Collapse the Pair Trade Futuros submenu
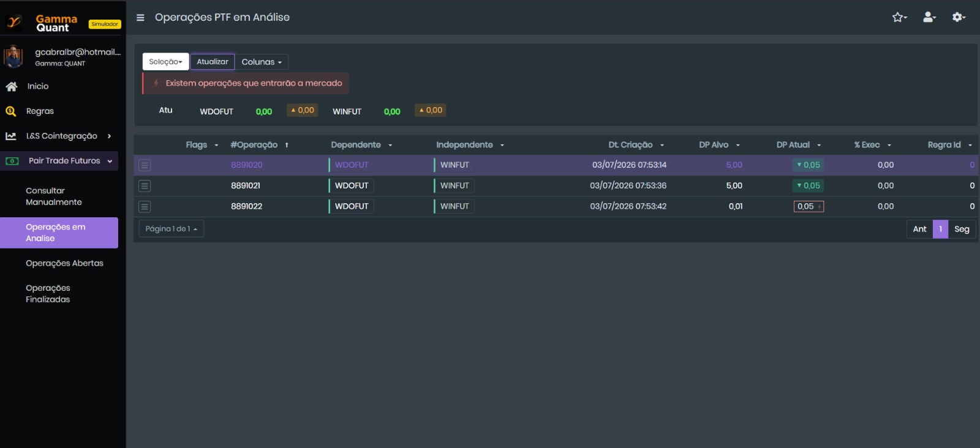The width and height of the screenshot is (980, 448). [110, 161]
